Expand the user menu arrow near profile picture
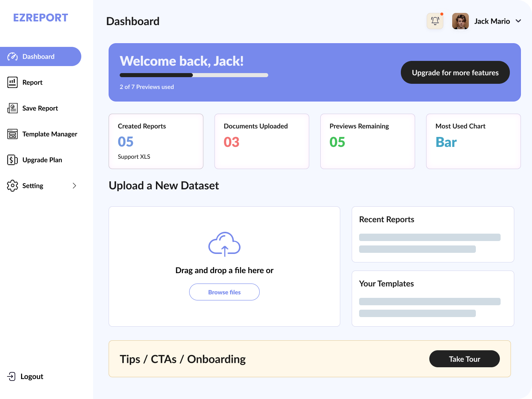This screenshot has width=532, height=399. pyautogui.click(x=519, y=21)
